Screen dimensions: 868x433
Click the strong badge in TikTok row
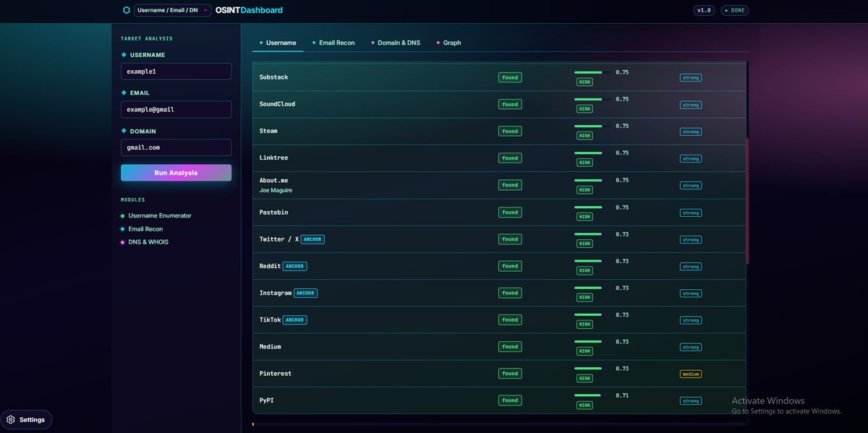tap(691, 320)
